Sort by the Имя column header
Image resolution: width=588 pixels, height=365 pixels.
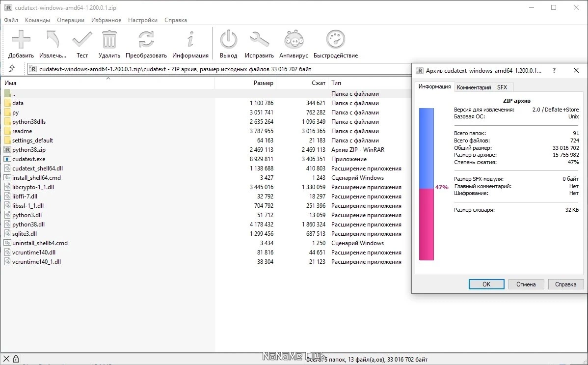[107, 83]
